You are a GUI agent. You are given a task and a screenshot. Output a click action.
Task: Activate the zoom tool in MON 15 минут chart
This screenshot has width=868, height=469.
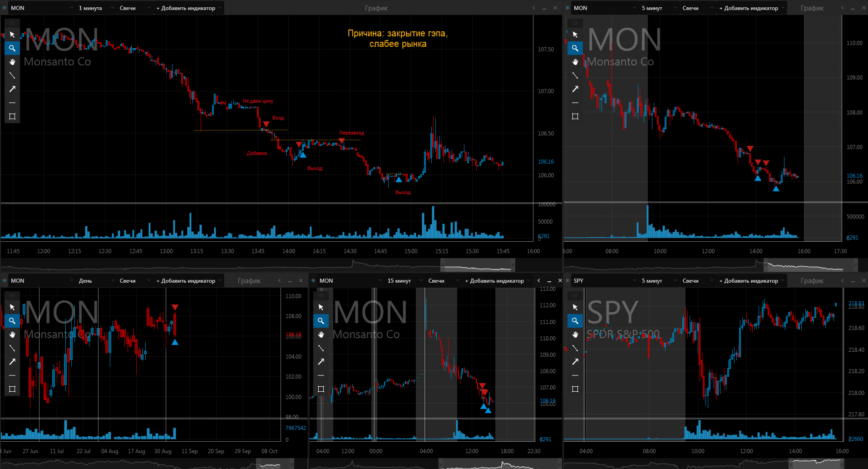tap(321, 321)
